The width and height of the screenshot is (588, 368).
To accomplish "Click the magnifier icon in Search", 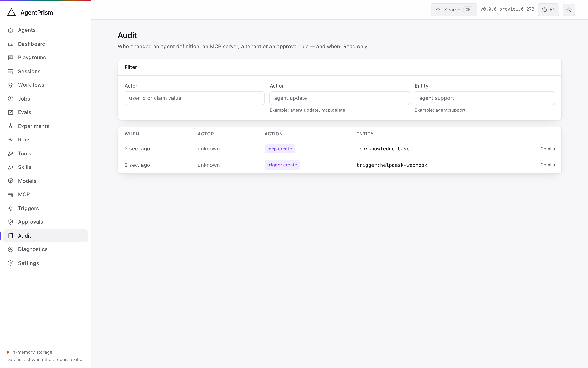I will coord(438,10).
